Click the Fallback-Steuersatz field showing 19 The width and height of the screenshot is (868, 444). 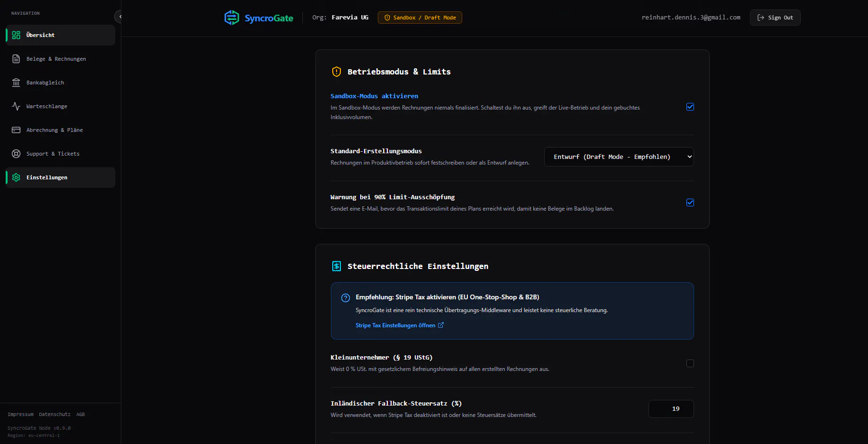click(x=671, y=409)
